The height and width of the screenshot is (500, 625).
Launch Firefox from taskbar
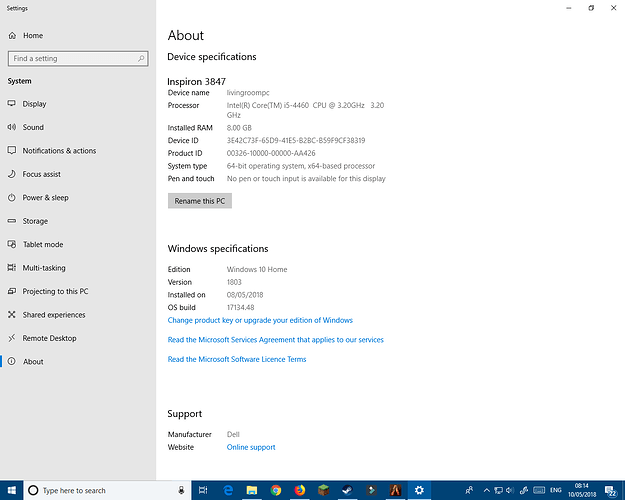point(299,490)
